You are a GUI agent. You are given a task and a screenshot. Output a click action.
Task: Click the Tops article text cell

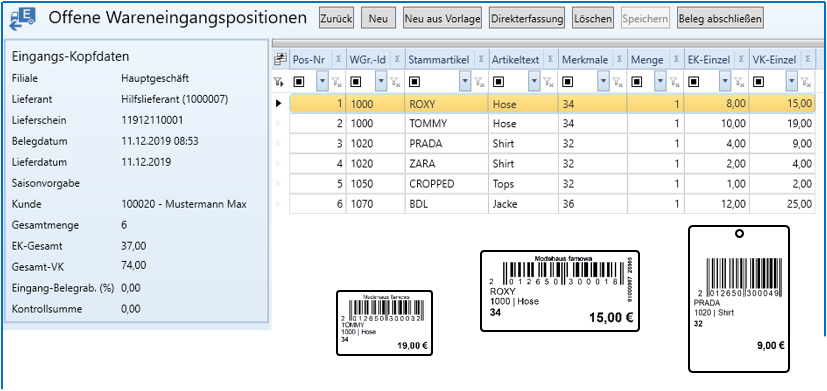point(523,184)
